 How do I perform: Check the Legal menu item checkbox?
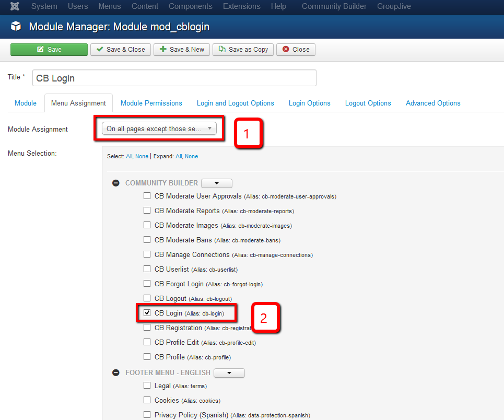[147, 386]
